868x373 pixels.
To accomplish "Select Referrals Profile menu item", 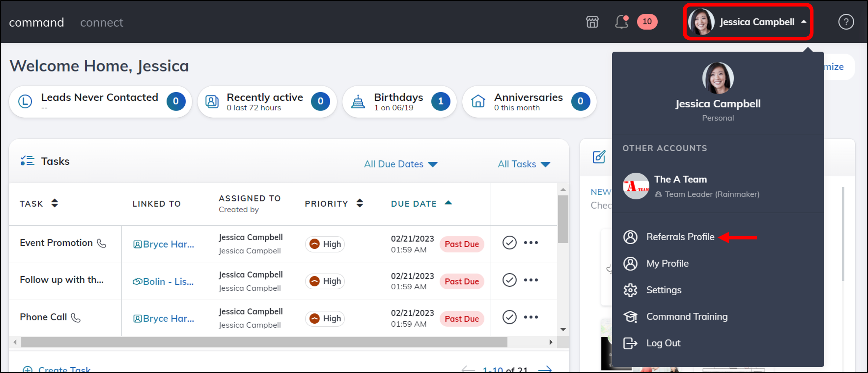I will (x=680, y=237).
